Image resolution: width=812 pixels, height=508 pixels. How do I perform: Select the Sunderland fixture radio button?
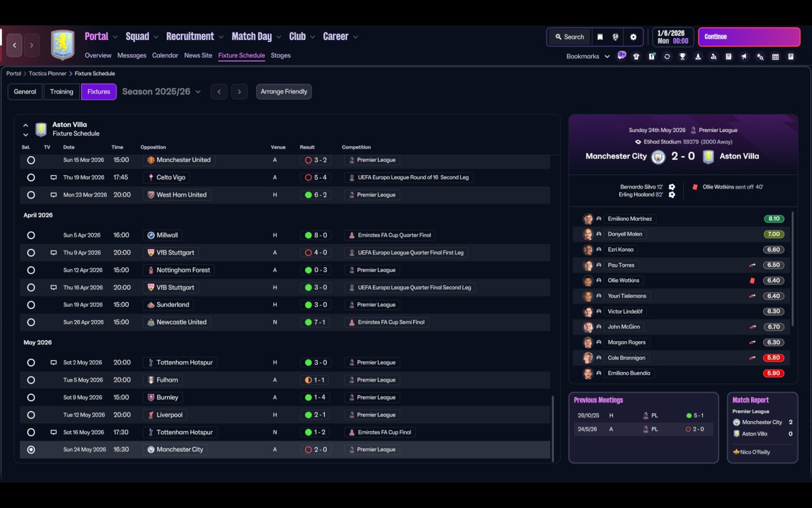[31, 305]
